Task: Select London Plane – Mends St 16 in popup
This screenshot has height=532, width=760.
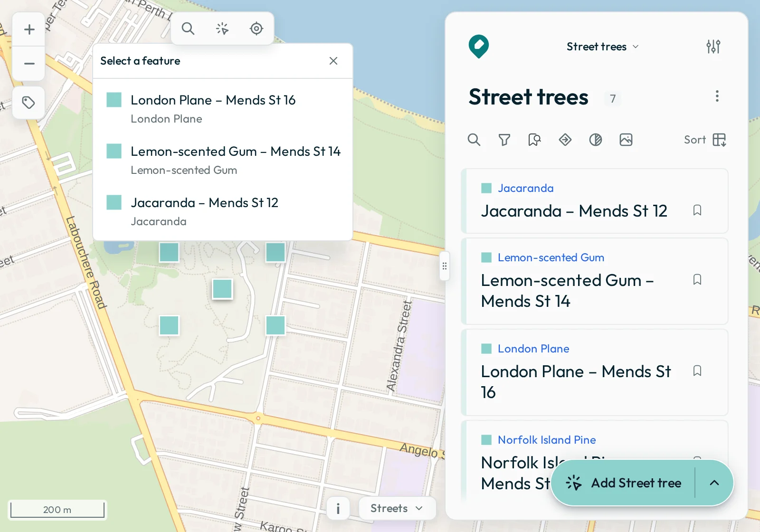Action: 223,109
